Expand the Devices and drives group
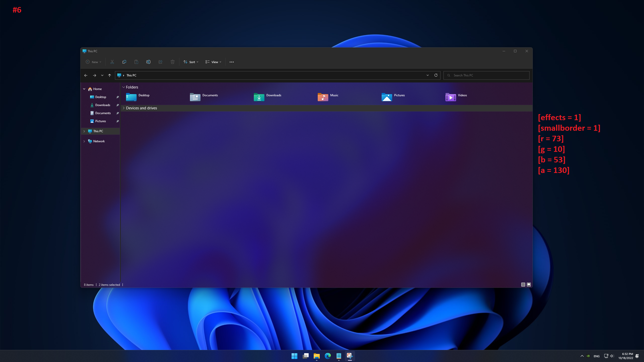 click(124, 108)
